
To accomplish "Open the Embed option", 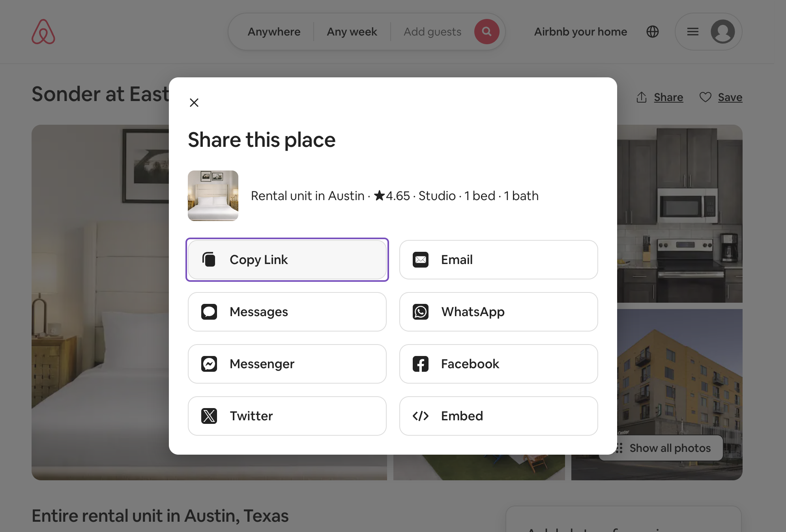I will [498, 416].
